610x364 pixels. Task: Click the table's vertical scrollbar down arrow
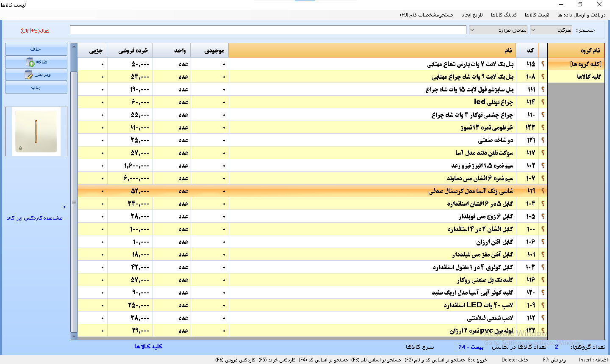[74, 336]
